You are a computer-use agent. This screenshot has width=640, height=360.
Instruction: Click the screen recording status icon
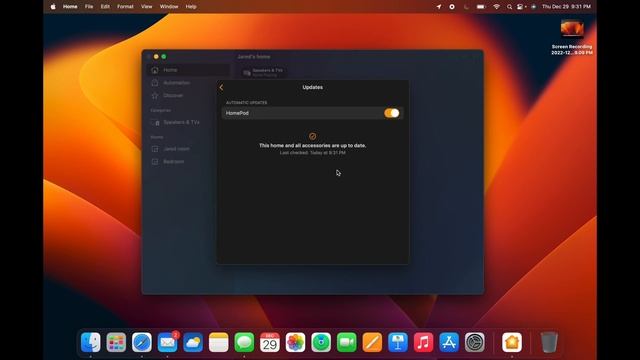click(x=452, y=7)
